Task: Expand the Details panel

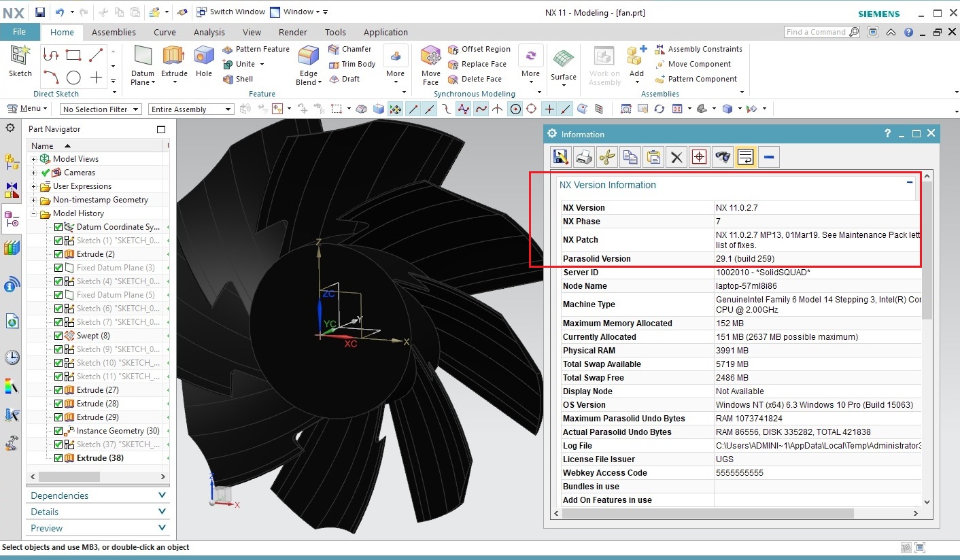Action: (x=98, y=512)
